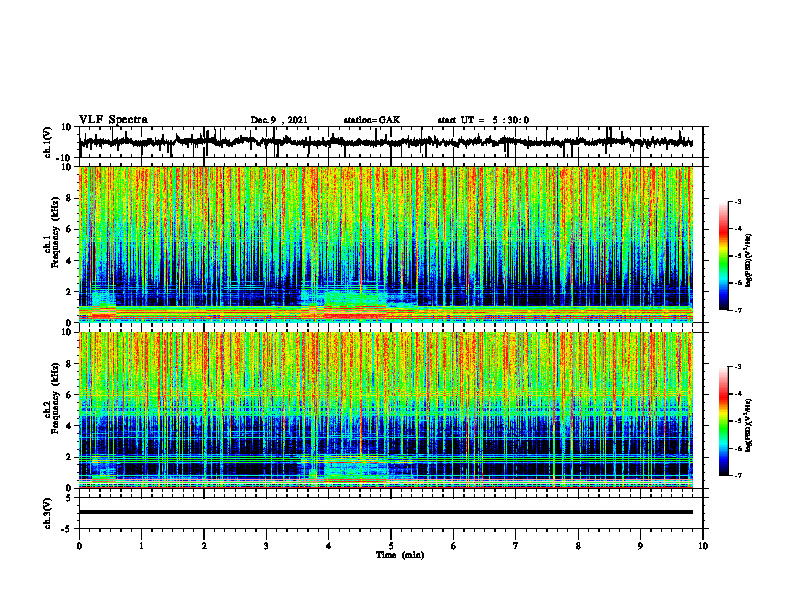Click the "-7" tick on ch.1 color bar
Image resolution: width=792 pixels, height=612 pixels.
pos(738,310)
